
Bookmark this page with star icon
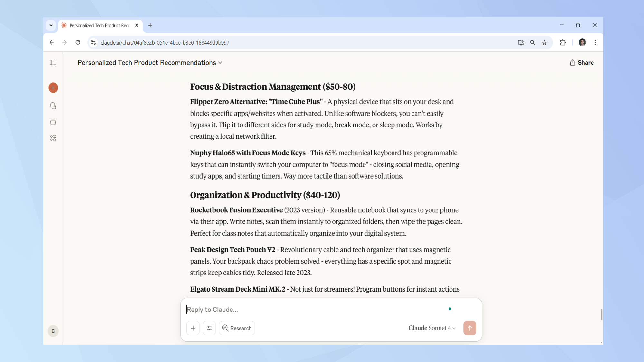point(544,42)
